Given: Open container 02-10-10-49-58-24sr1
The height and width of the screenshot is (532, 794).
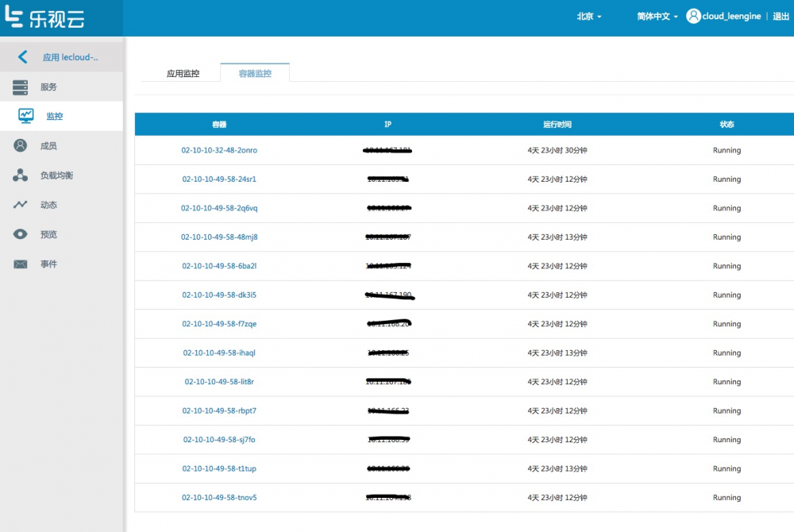Looking at the screenshot, I should pyautogui.click(x=220, y=179).
